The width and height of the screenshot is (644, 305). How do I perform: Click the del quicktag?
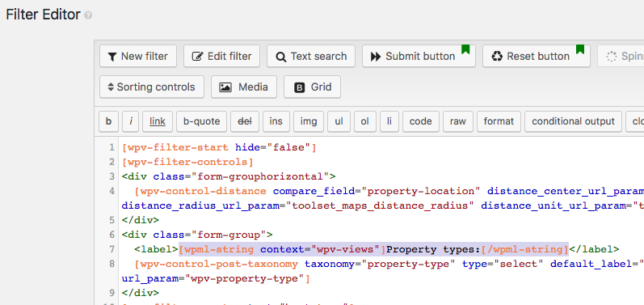(245, 121)
